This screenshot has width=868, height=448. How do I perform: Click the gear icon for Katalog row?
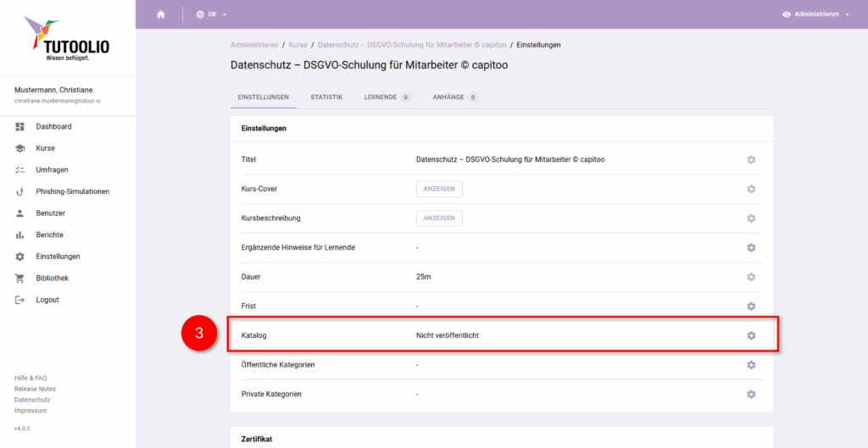click(x=751, y=335)
